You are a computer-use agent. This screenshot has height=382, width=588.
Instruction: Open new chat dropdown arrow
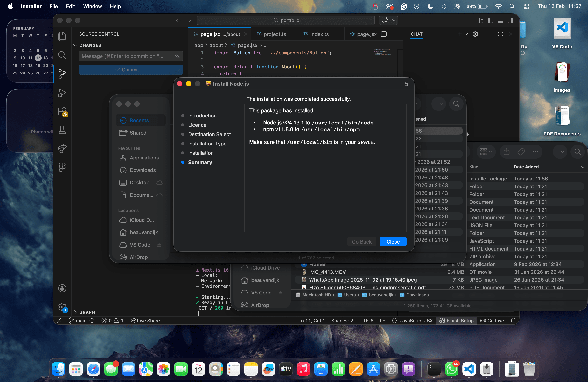pos(466,34)
